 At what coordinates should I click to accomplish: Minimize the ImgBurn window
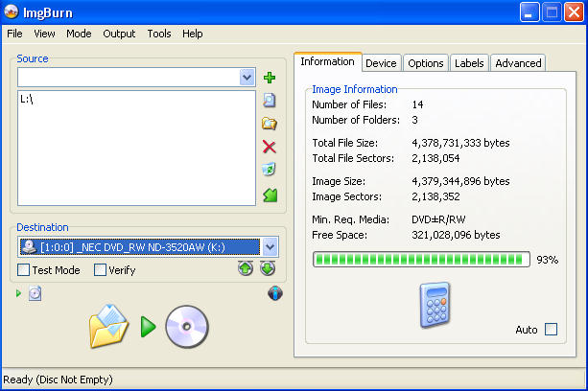point(529,12)
